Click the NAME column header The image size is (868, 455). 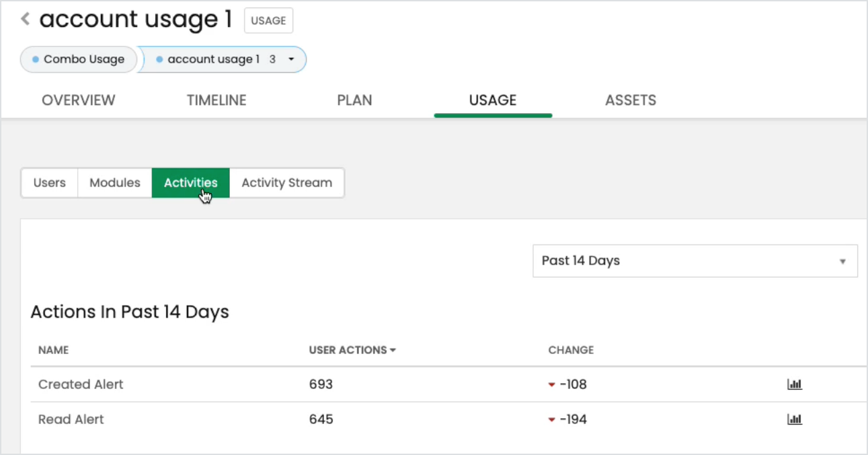(x=53, y=350)
